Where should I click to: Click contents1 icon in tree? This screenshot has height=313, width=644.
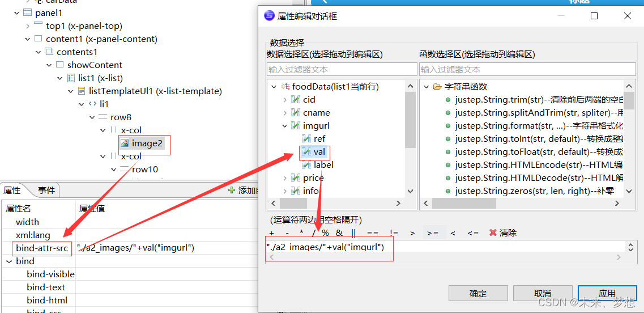click(x=49, y=52)
